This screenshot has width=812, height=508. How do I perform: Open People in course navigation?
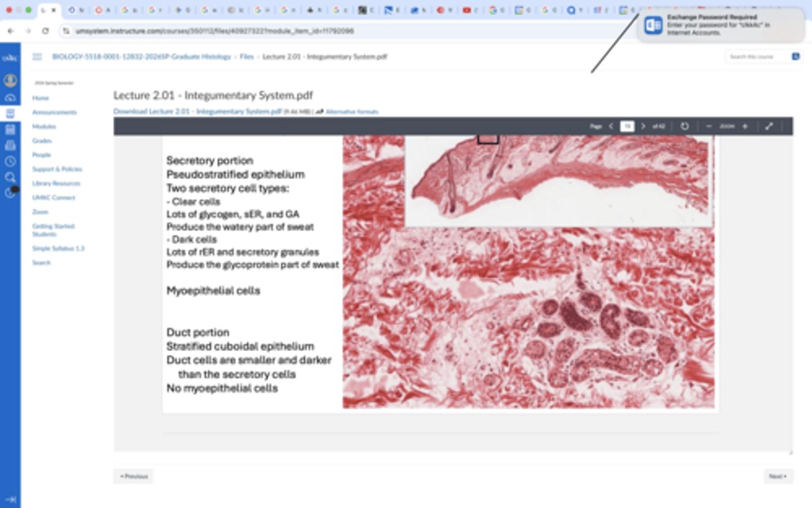pos(41,154)
